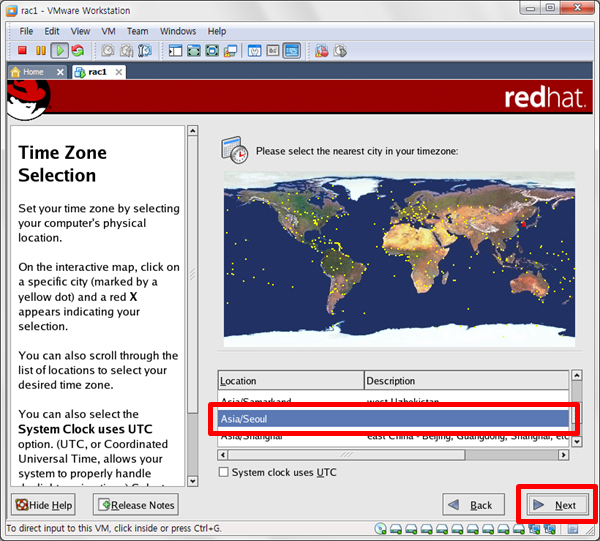
Task: Go Back to the previous installer step
Action: (473, 505)
